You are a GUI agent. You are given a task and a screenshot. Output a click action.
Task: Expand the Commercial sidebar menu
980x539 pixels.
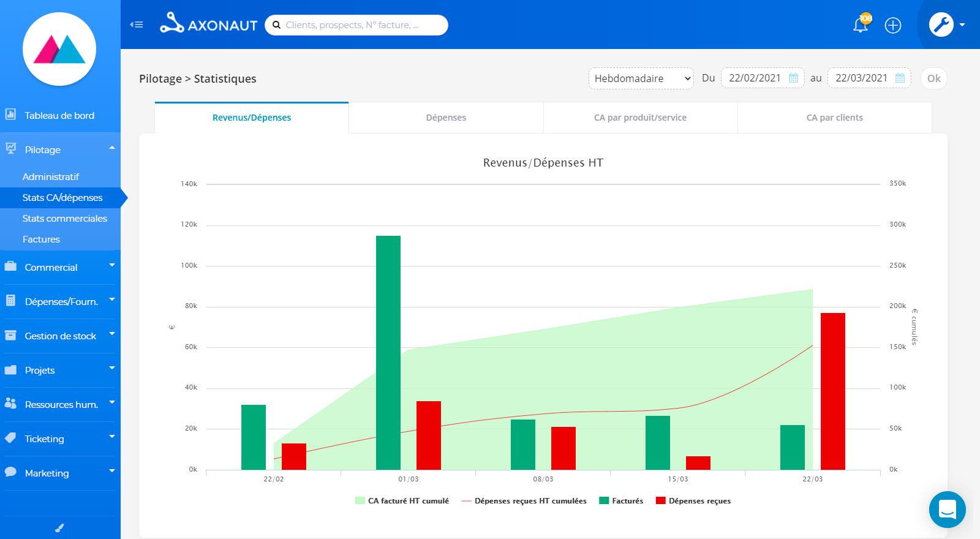pyautogui.click(x=60, y=267)
